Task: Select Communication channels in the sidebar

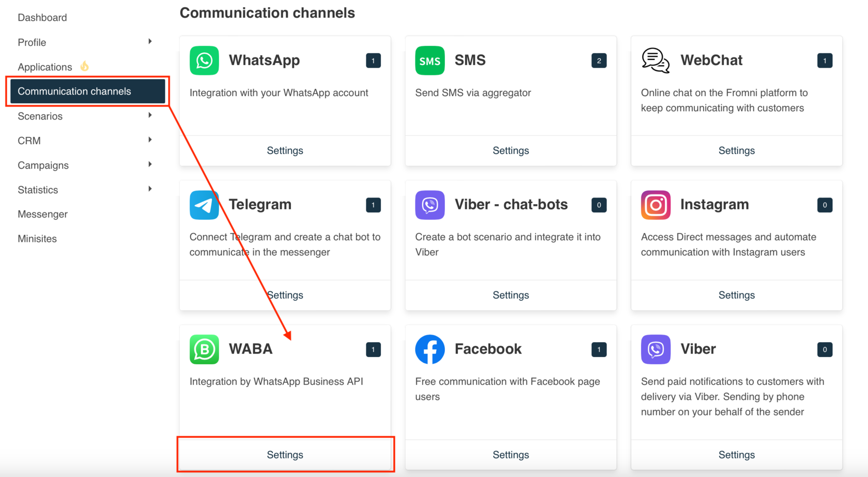Action: pyautogui.click(x=74, y=91)
